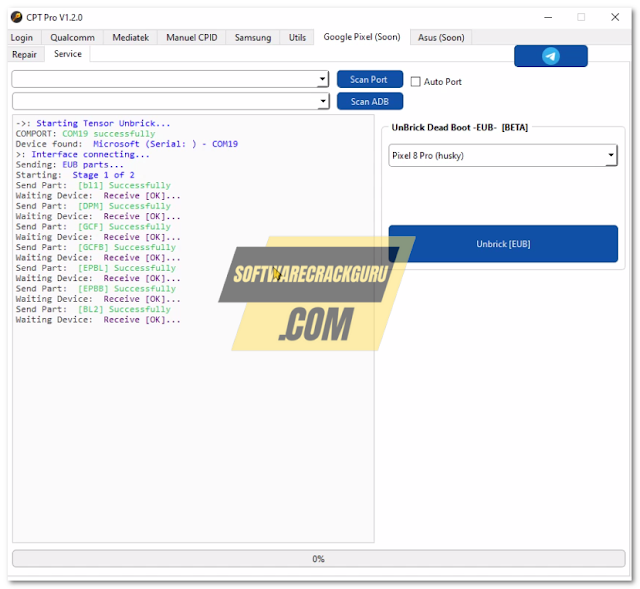Click inside the unbrick log output area
This screenshot has height=589, width=640.
coord(192,430)
